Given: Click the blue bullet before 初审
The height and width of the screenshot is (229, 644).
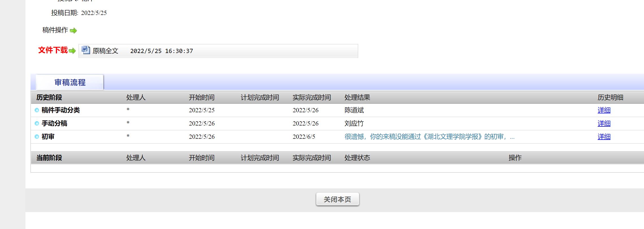Looking at the screenshot, I should coord(37,137).
